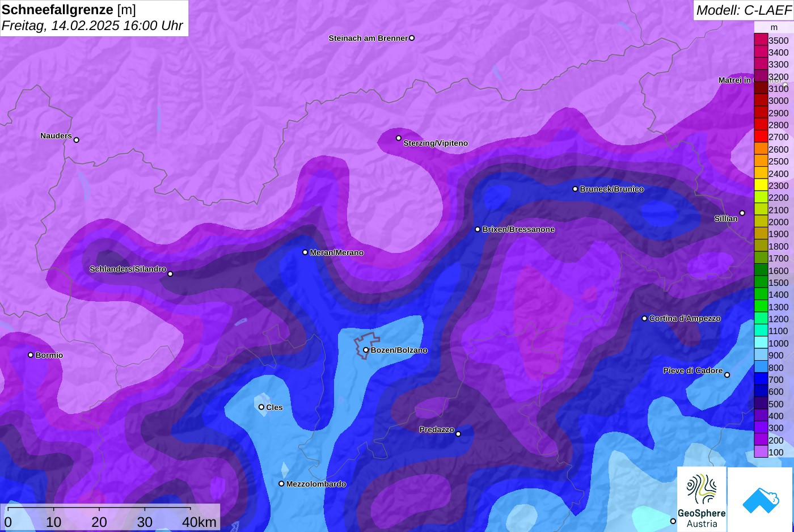This screenshot has width=794, height=532.
Task: Click the Brixen/Bressanone text label
Action: 518,229
